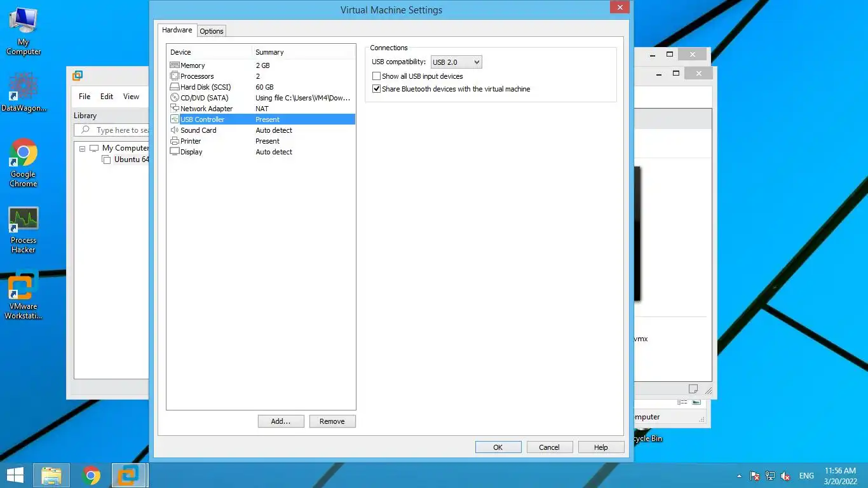Click the 'Using file C:\Users\VM4\Dow...' summary
868x488 pixels.
(303, 98)
